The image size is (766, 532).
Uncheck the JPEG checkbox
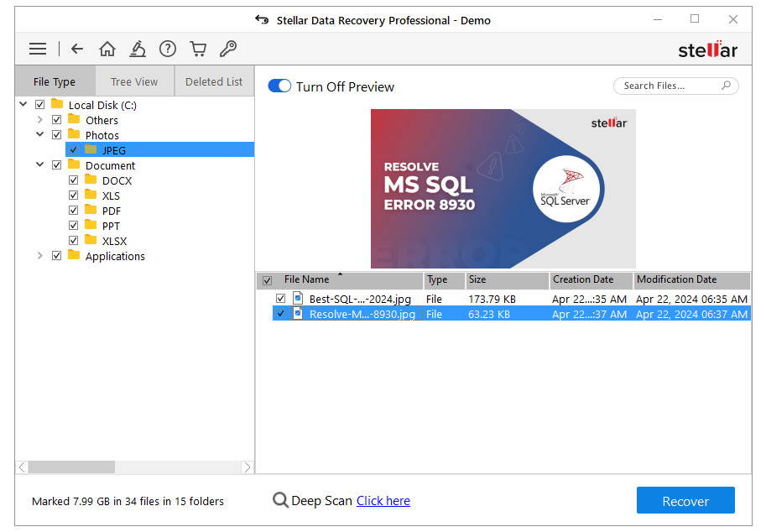coord(73,150)
